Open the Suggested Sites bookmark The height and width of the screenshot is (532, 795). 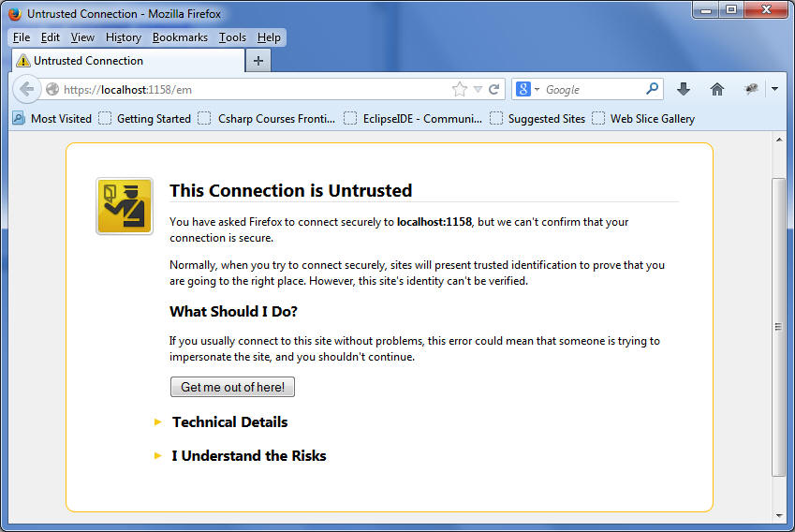[x=537, y=119]
